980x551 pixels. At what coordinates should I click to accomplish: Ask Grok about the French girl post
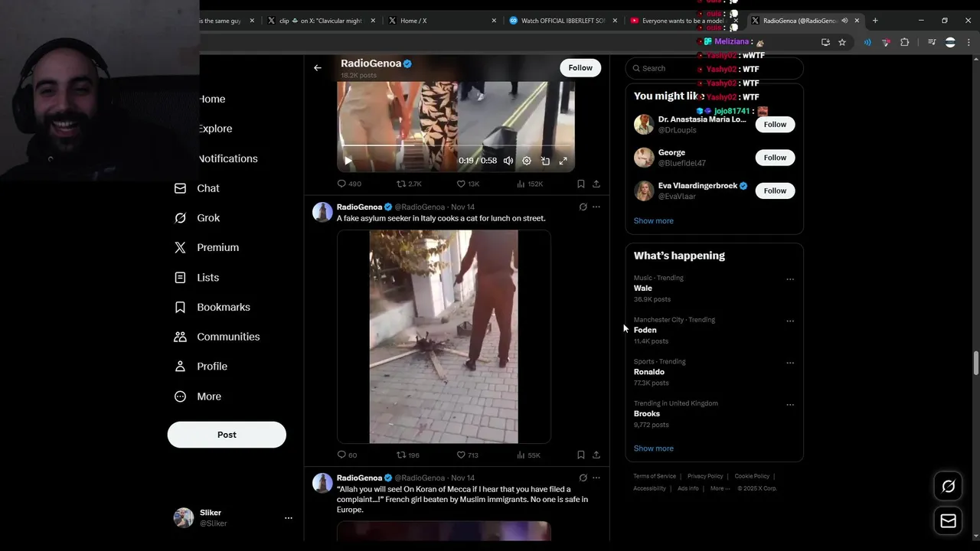pyautogui.click(x=583, y=478)
